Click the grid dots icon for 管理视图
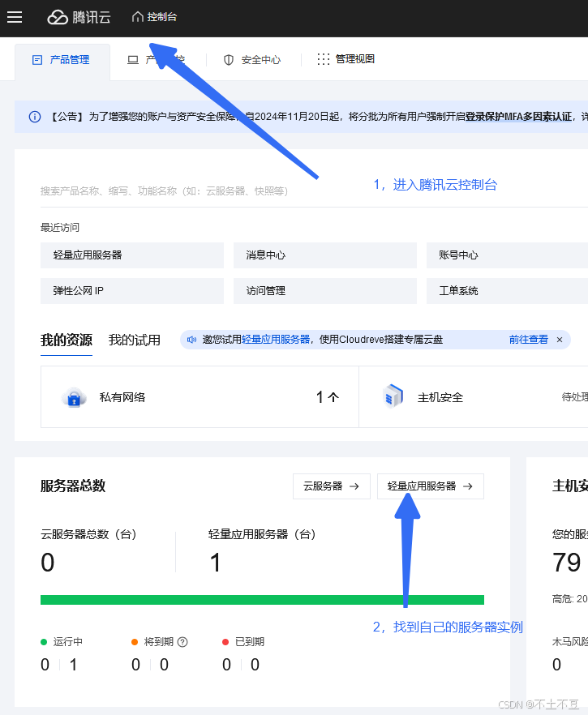This screenshot has height=715, width=588. (x=324, y=59)
